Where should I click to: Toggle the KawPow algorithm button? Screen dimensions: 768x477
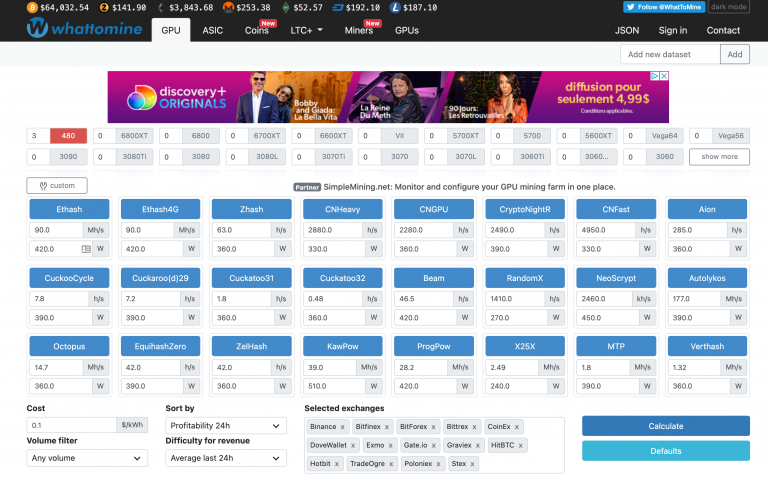pyautogui.click(x=342, y=346)
